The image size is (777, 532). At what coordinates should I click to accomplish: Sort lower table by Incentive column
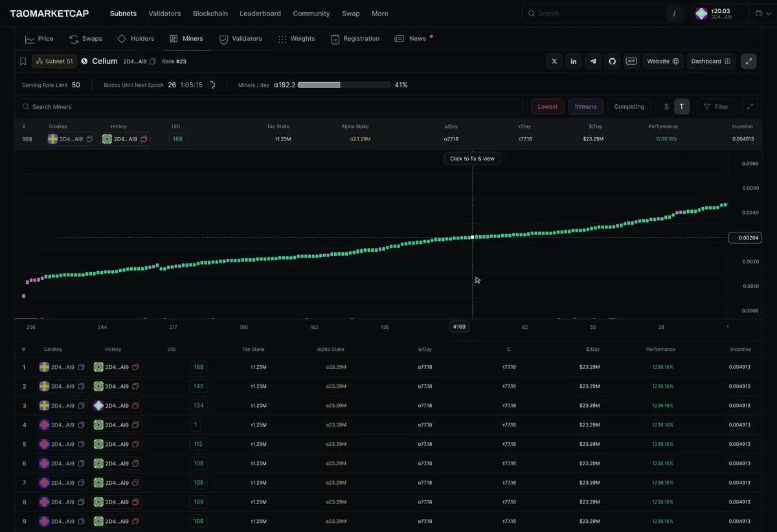pos(741,349)
